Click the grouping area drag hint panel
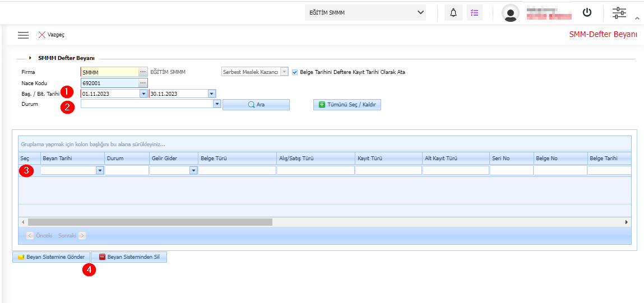Image resolution: width=644 pixels, height=303 pixels. [325, 144]
